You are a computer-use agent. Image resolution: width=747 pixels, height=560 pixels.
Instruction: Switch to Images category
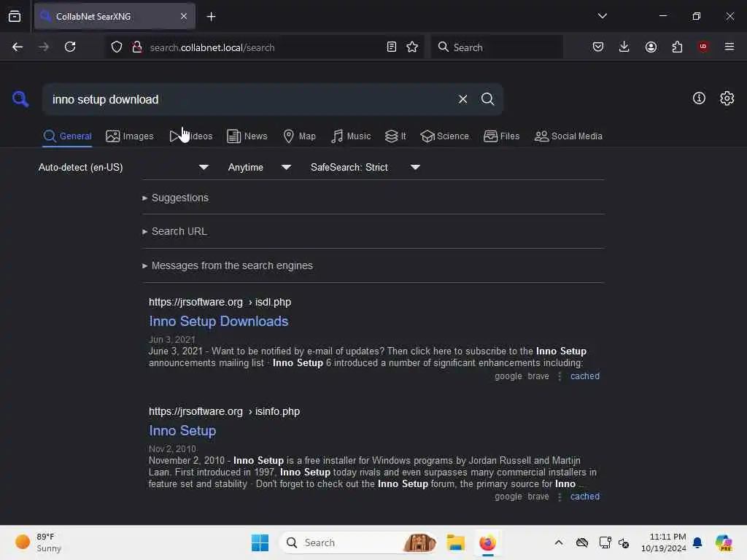coord(130,136)
